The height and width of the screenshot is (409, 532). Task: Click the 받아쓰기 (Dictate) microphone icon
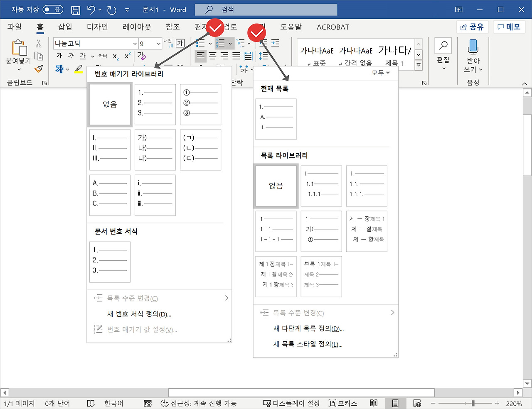pyautogui.click(x=473, y=47)
